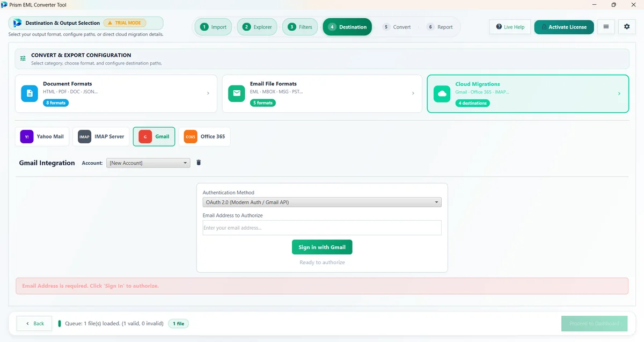Go to Report step
This screenshot has height=342, width=644.
(440, 27)
